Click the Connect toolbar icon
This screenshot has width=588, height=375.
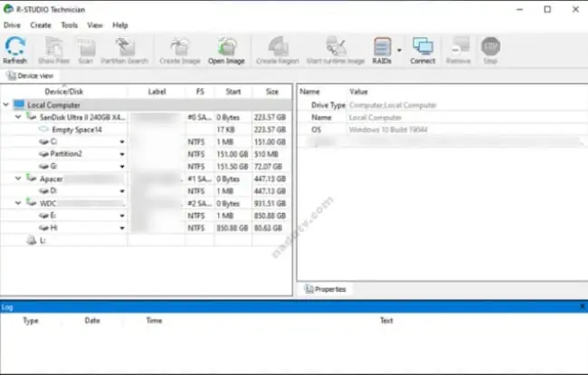pos(422,51)
